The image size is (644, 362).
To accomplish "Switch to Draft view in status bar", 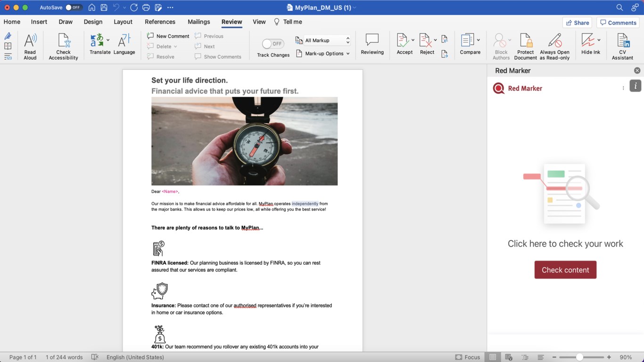I will 541,357.
